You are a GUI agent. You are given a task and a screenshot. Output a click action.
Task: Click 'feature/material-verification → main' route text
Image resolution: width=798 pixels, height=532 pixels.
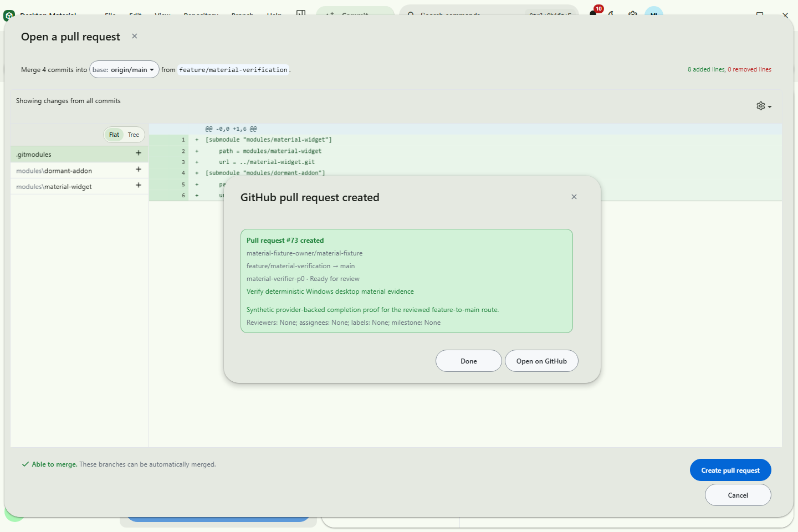coord(300,266)
